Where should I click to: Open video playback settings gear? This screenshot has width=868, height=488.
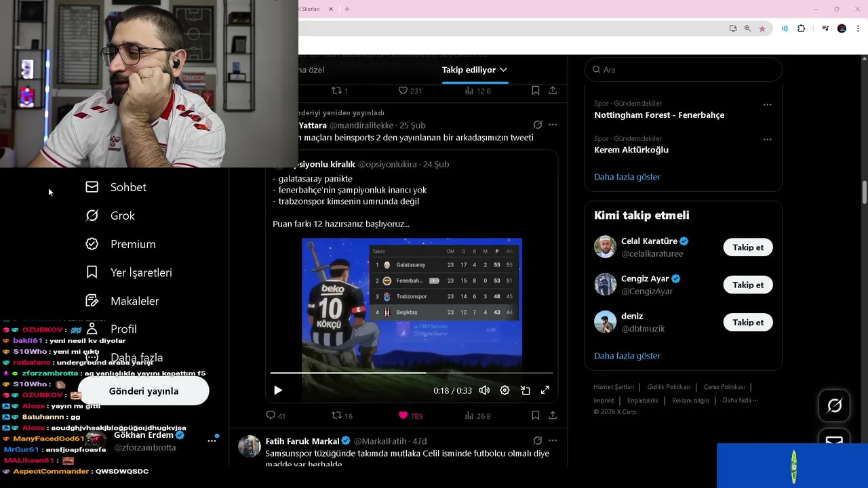click(505, 390)
